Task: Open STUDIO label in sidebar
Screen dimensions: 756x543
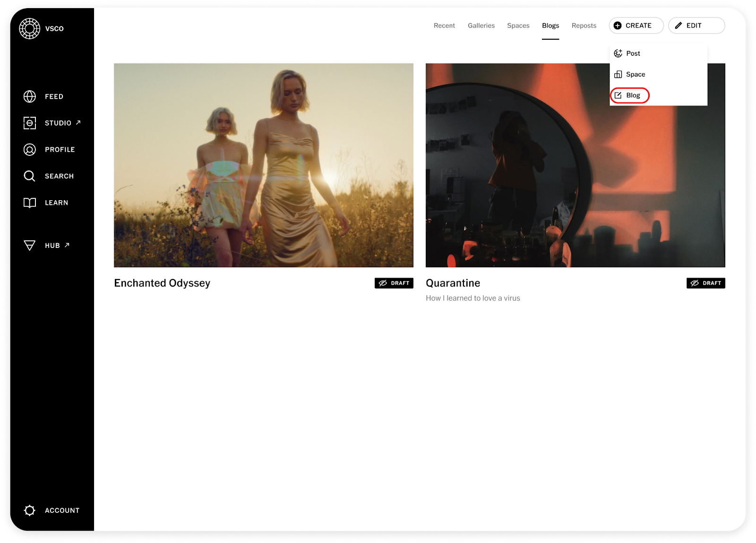Action: [58, 123]
